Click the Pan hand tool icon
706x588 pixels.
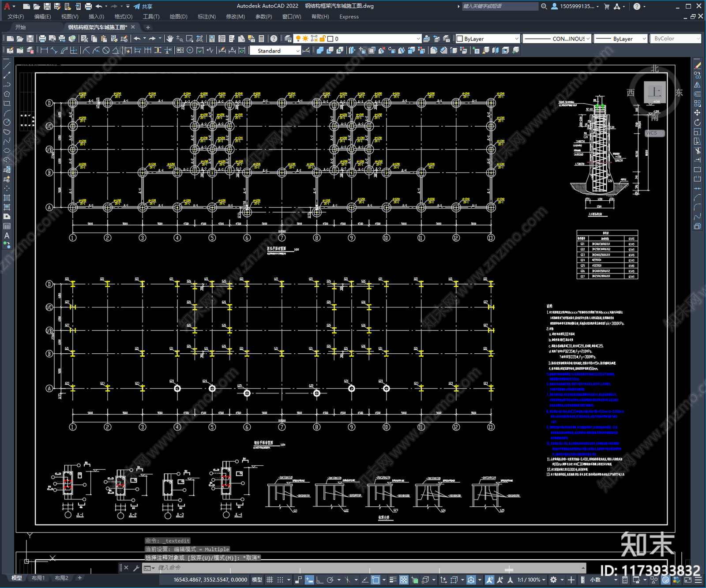170,39
